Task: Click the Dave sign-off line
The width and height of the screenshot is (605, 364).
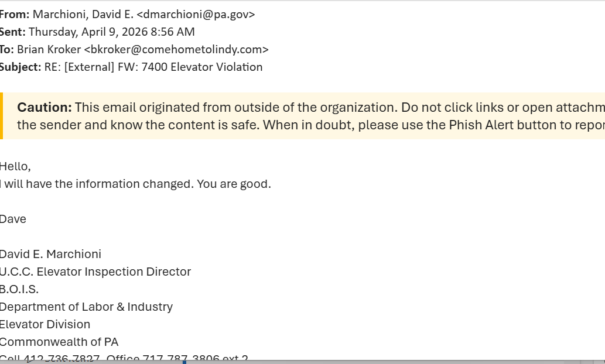Action: [x=13, y=219]
